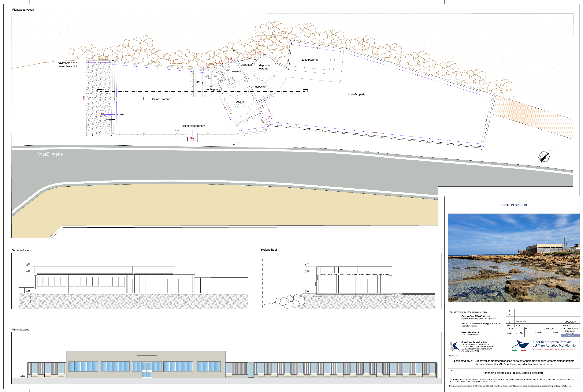
Task: Click the '0.00' level marker in Prospetto sud
Action: pyautogui.click(x=23, y=376)
